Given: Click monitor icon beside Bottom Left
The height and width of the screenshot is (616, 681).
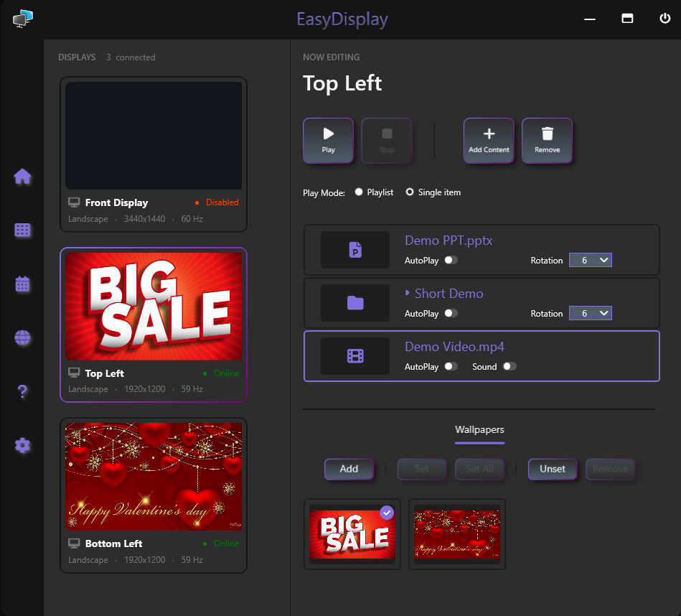Looking at the screenshot, I should coord(74,543).
